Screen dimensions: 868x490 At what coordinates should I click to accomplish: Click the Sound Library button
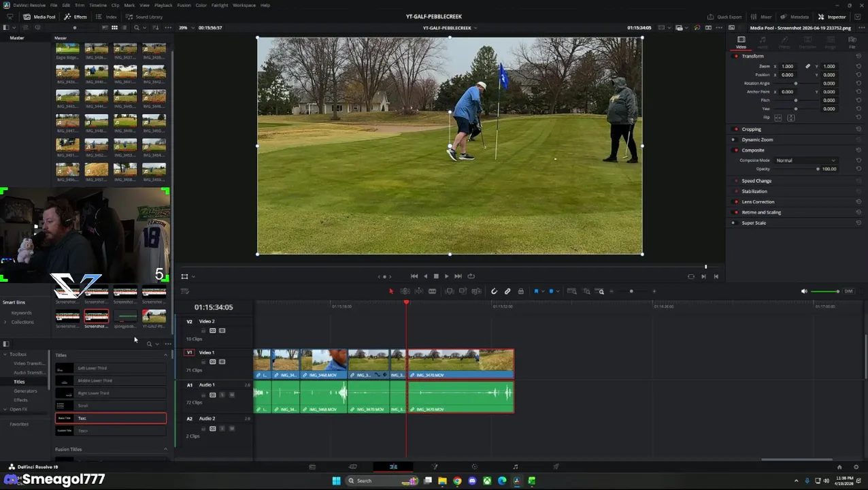coord(144,16)
